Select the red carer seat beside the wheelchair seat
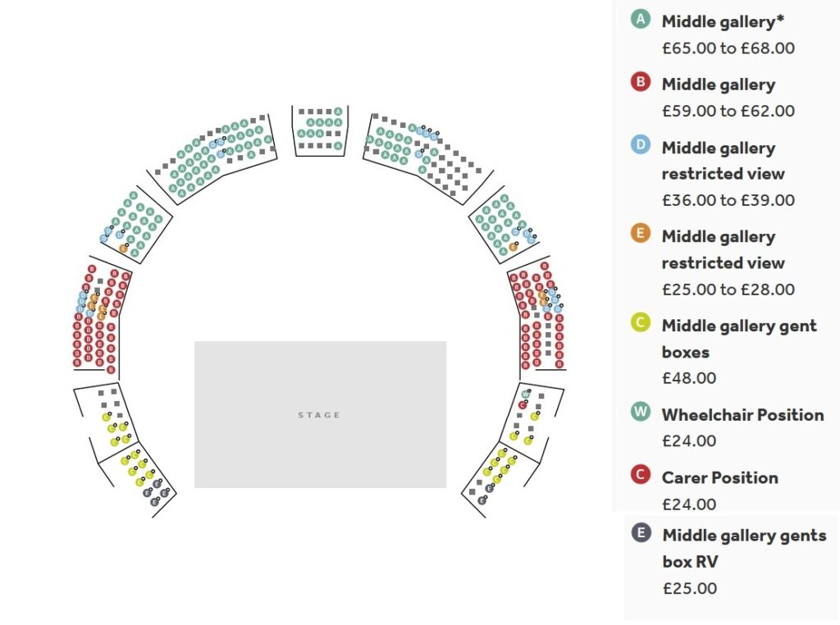The height and width of the screenshot is (625, 840). (x=523, y=405)
